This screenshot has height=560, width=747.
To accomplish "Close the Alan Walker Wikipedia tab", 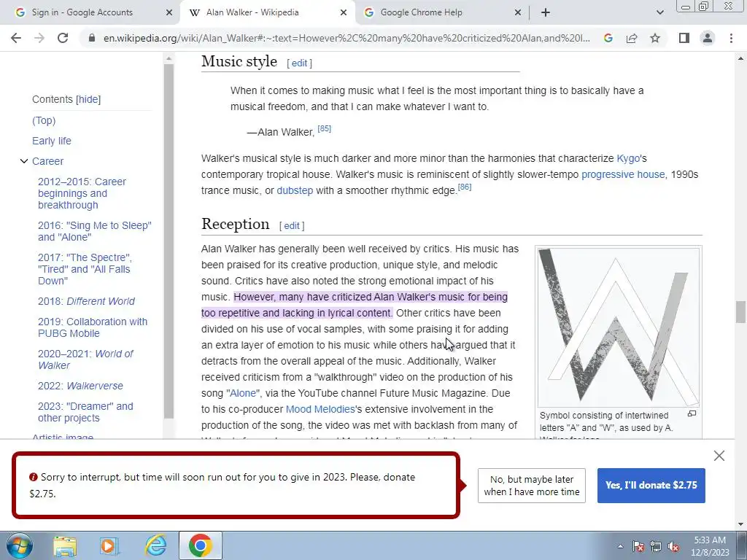I will [x=343, y=12].
